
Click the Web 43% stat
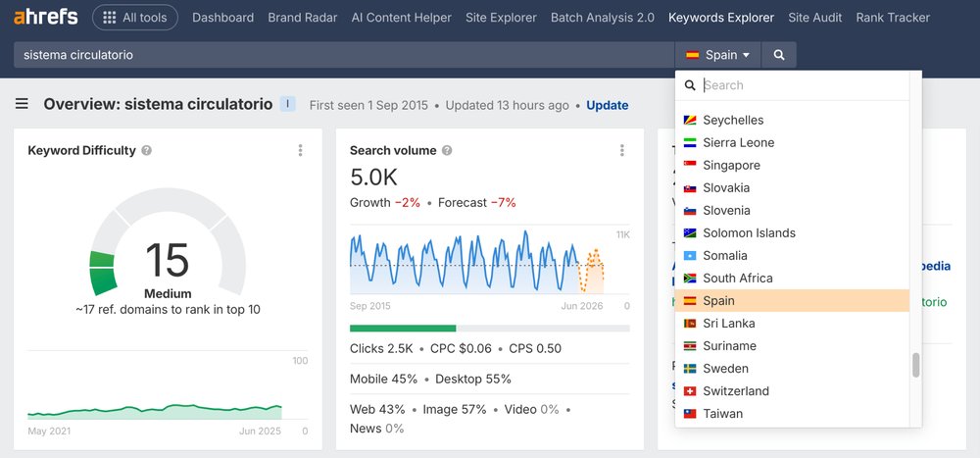tap(377, 410)
